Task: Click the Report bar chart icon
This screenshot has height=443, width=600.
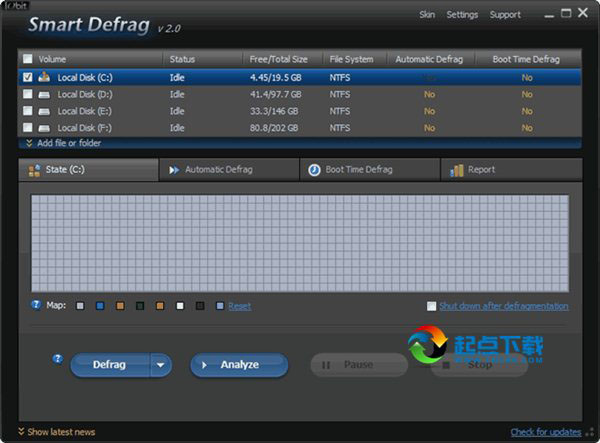Action: click(456, 170)
